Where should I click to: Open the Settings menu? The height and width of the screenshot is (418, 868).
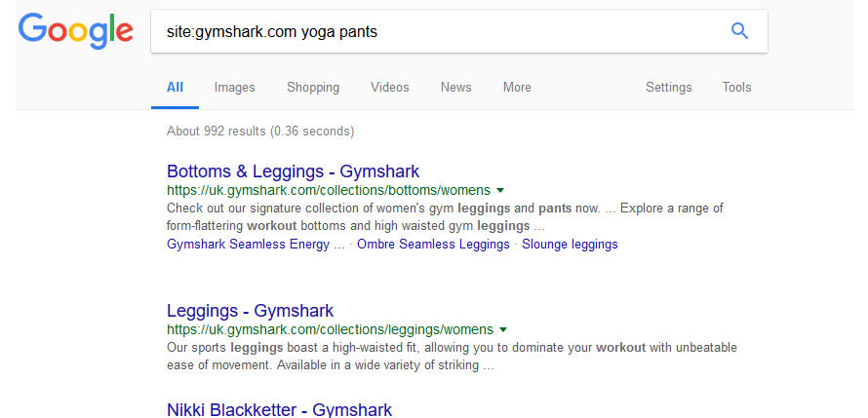click(669, 88)
